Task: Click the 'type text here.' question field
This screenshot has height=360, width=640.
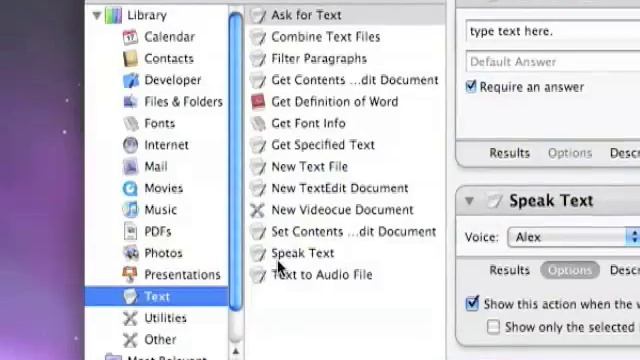Action: point(553,31)
